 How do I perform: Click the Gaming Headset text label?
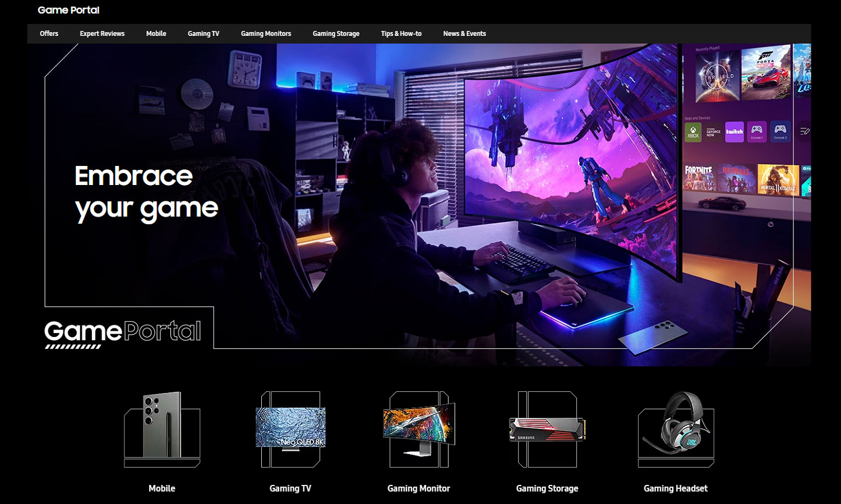676,488
